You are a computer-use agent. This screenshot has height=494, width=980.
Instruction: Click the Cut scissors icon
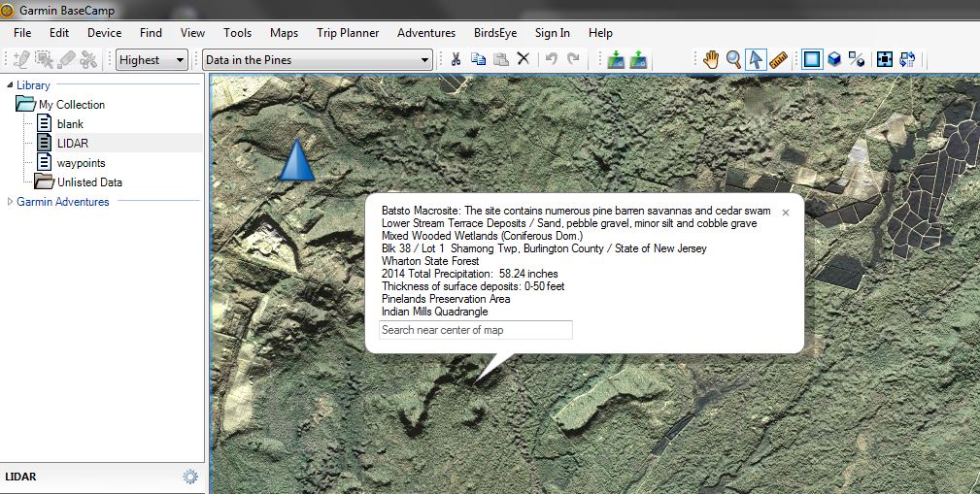click(454, 59)
